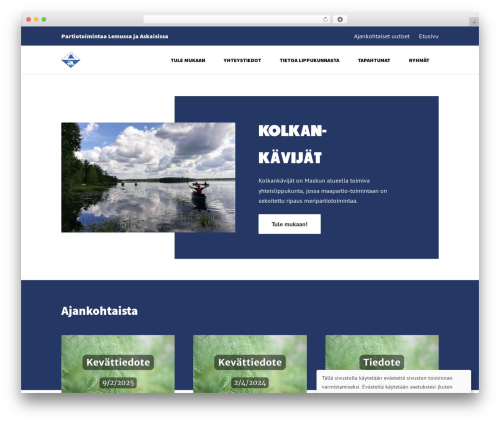The image size is (500, 423).
Task: Reload the page with the refresh icon
Action: tap(325, 19)
